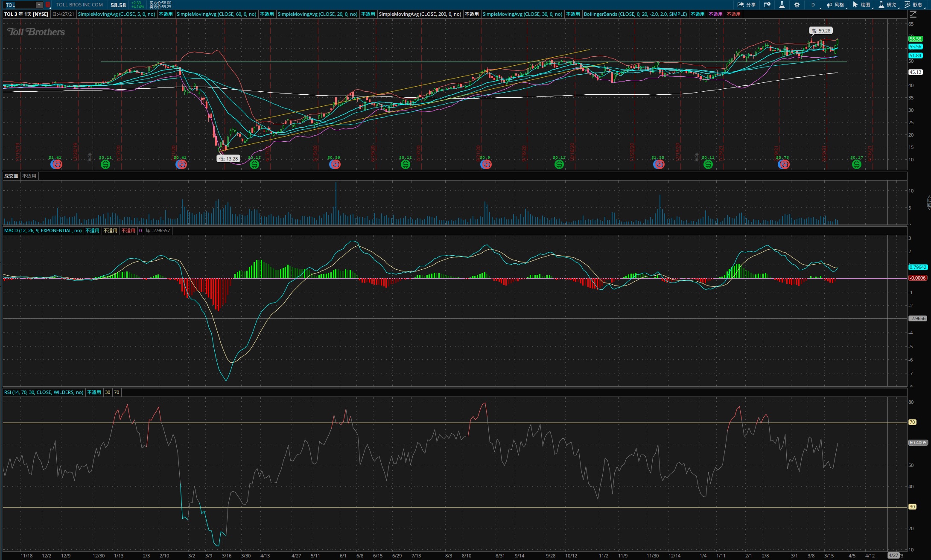Click the 45.13 price axis label
The width and height of the screenshot is (931, 560).
(x=915, y=72)
